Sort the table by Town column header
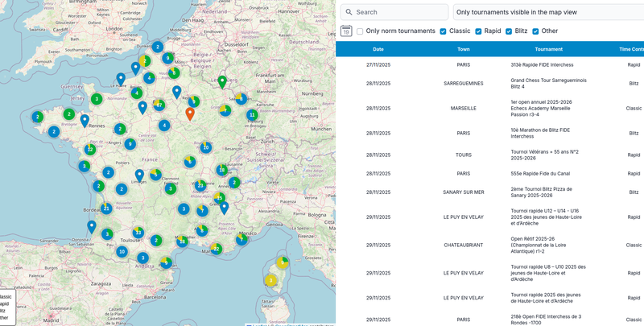 (464, 49)
